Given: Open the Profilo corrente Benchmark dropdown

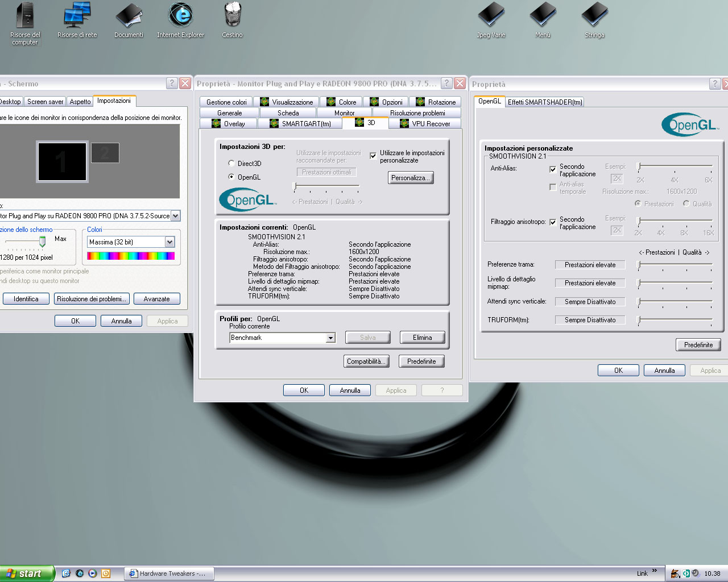Looking at the screenshot, I should (330, 338).
